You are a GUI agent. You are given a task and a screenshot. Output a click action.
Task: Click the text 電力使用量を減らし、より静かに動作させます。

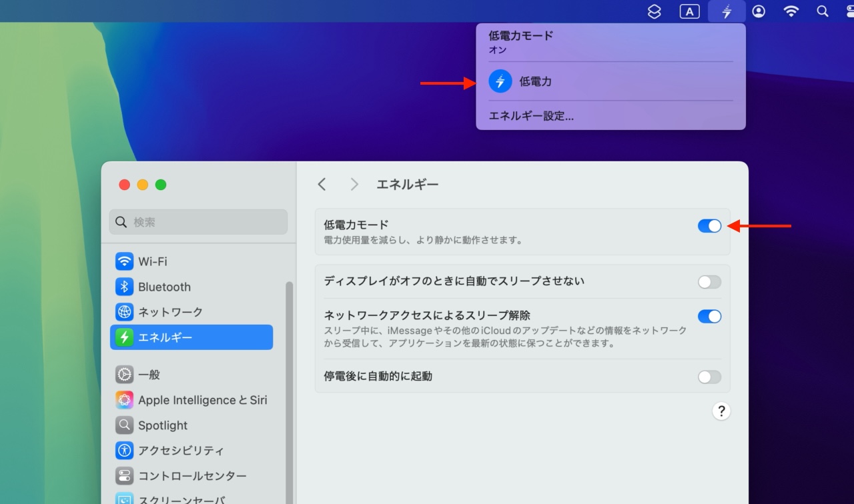(x=423, y=240)
